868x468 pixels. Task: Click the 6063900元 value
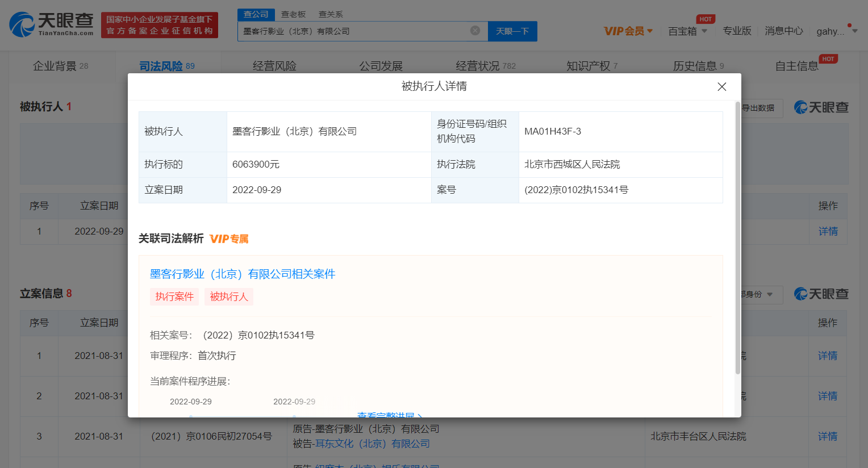coord(256,164)
